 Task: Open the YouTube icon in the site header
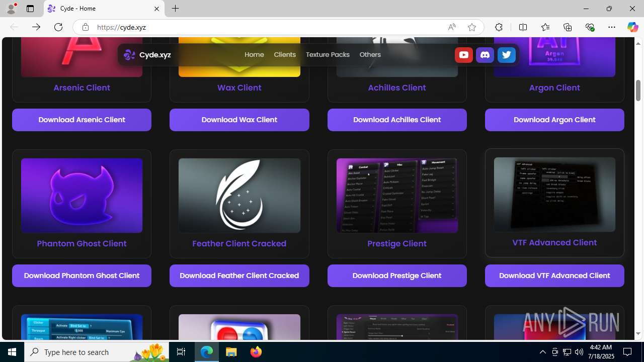pyautogui.click(x=463, y=55)
